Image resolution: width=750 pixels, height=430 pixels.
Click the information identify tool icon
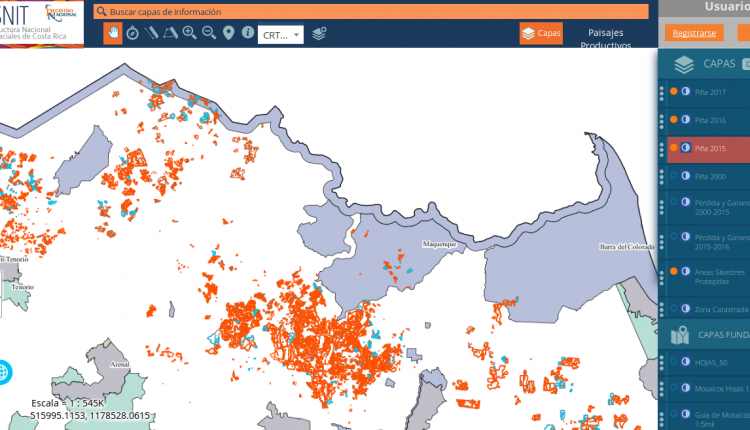pos(248,33)
